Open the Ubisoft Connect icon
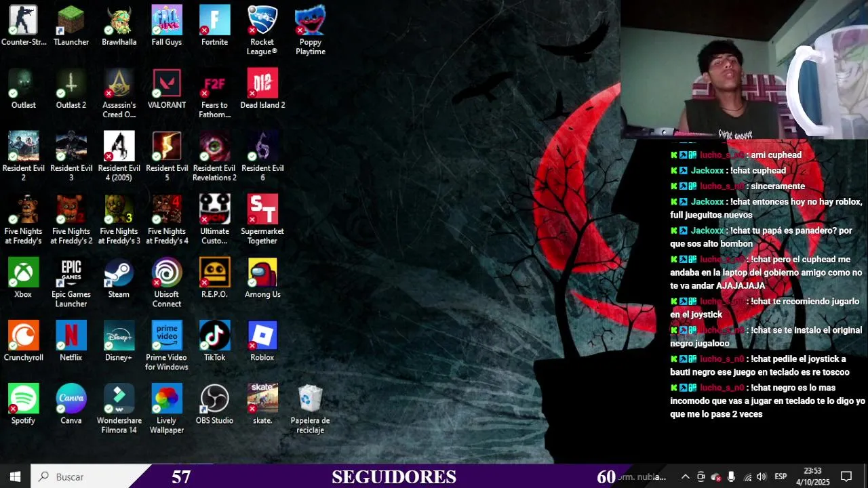 (167, 283)
